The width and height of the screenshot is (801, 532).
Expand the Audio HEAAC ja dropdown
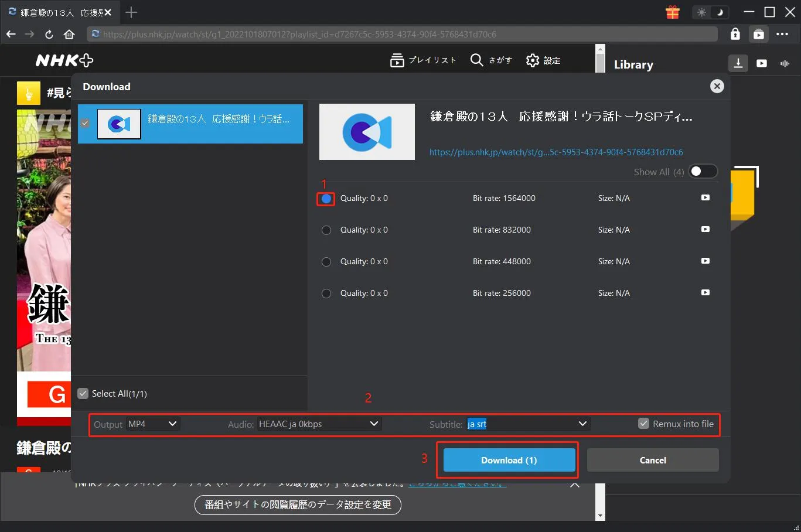coord(319,424)
